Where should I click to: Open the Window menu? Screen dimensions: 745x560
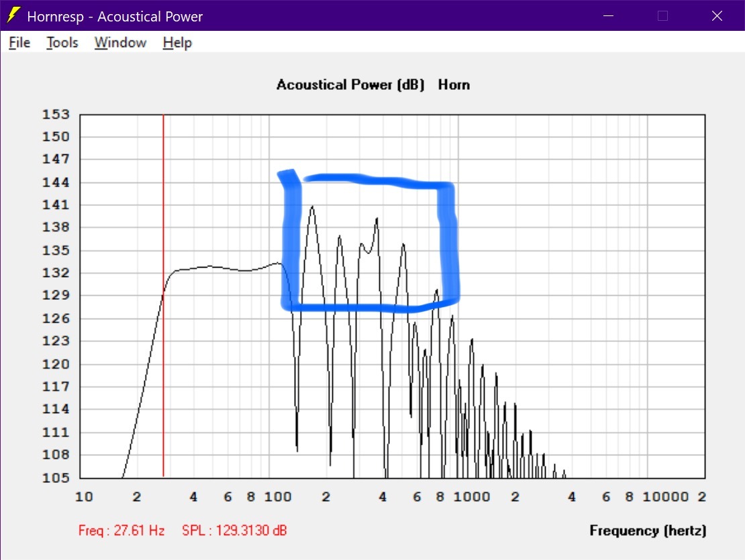120,43
